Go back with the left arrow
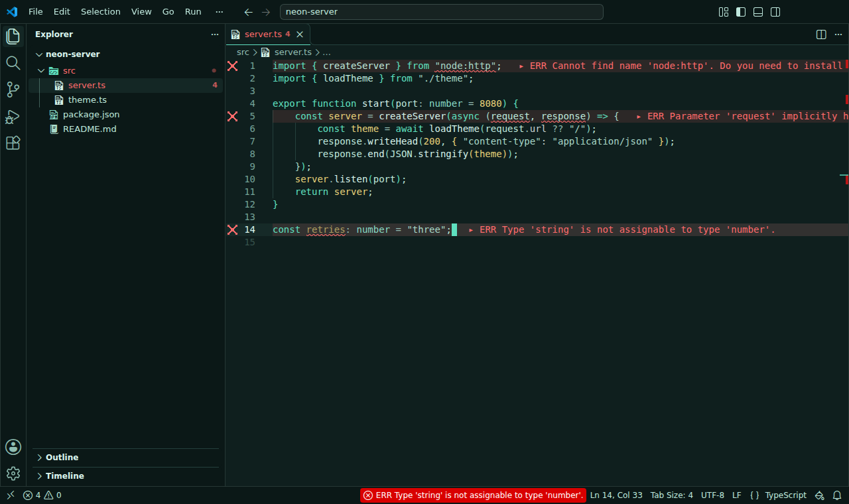This screenshot has width=849, height=504. tap(249, 12)
